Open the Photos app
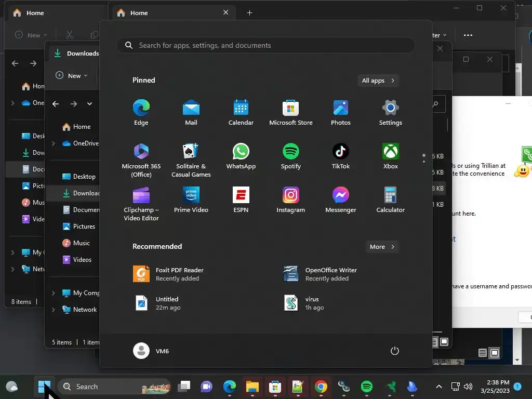The height and width of the screenshot is (399, 532). [x=341, y=113]
